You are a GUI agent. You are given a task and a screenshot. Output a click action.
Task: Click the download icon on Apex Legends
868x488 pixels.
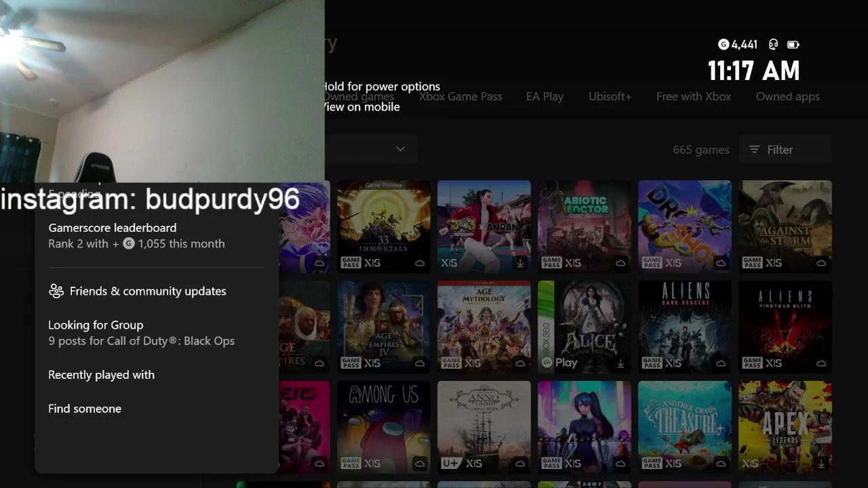[x=821, y=464]
